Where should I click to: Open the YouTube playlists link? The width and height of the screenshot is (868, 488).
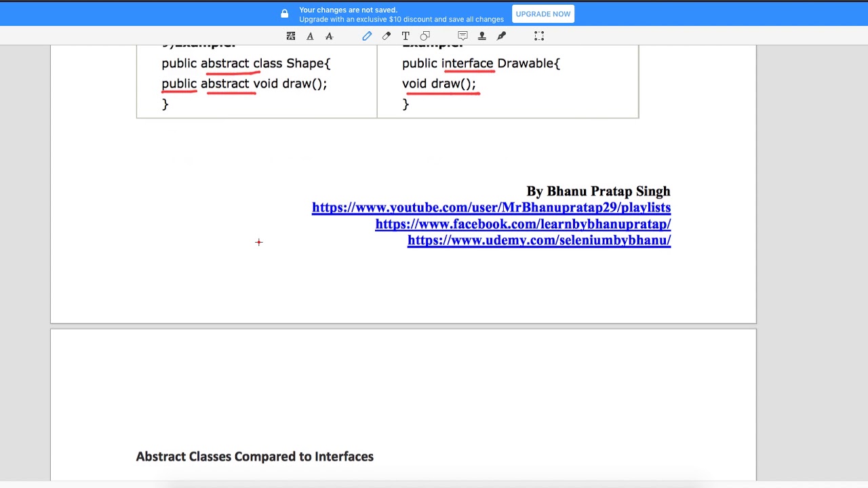[491, 207]
